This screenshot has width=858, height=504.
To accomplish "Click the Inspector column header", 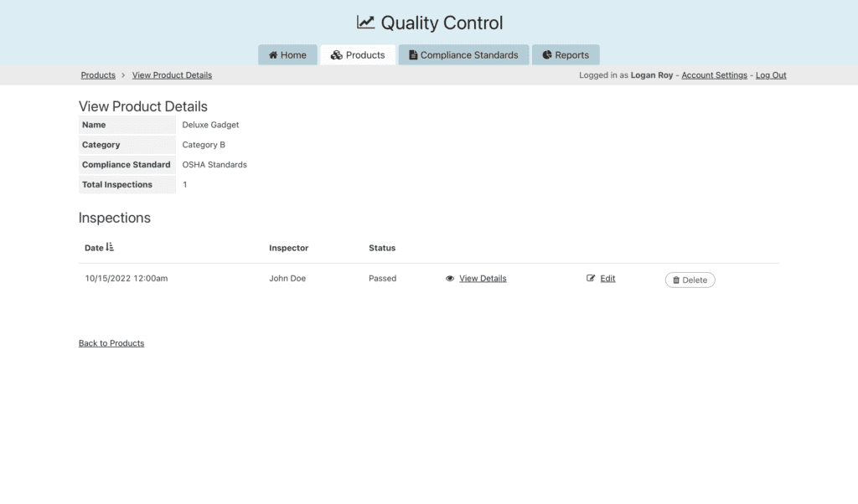I will (x=288, y=248).
